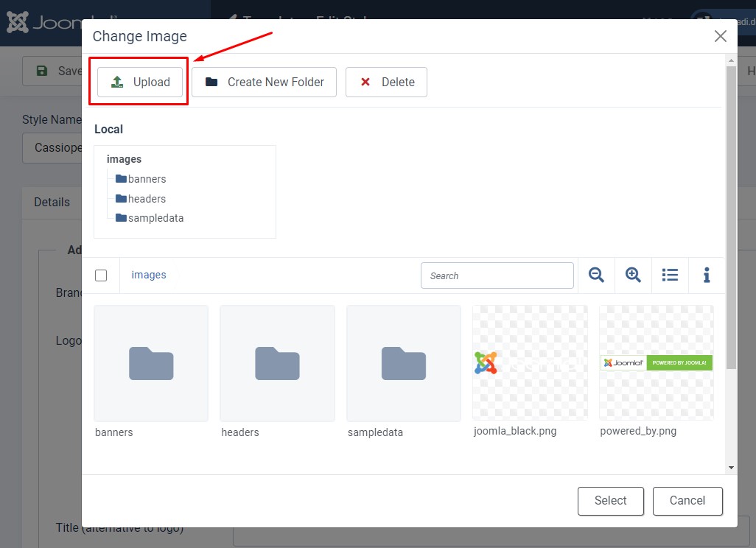Open the banners folder in tree

[x=146, y=179]
